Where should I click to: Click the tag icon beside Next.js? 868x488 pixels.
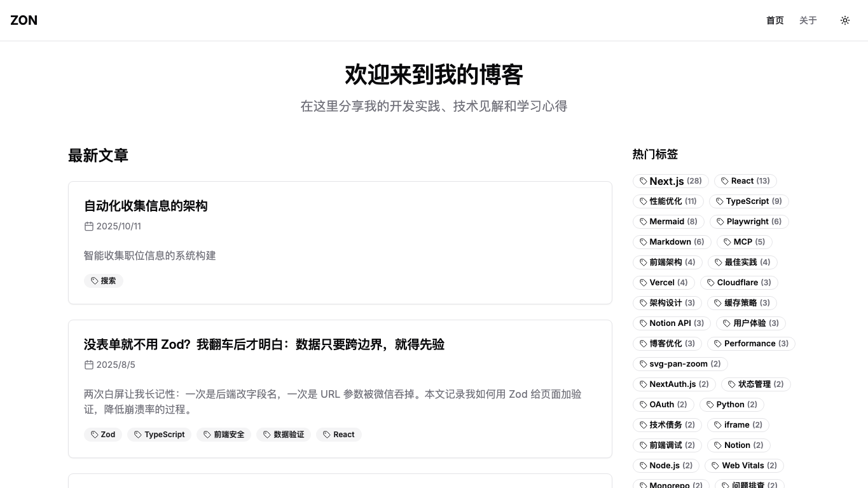tap(644, 181)
